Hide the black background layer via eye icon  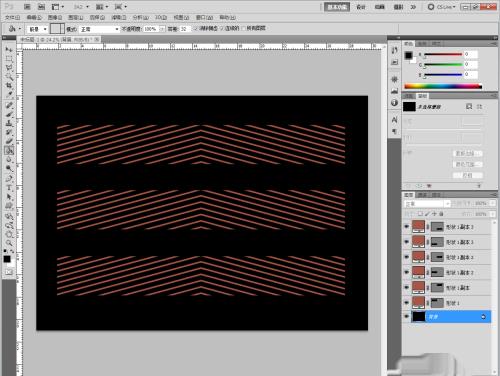[x=406, y=316]
